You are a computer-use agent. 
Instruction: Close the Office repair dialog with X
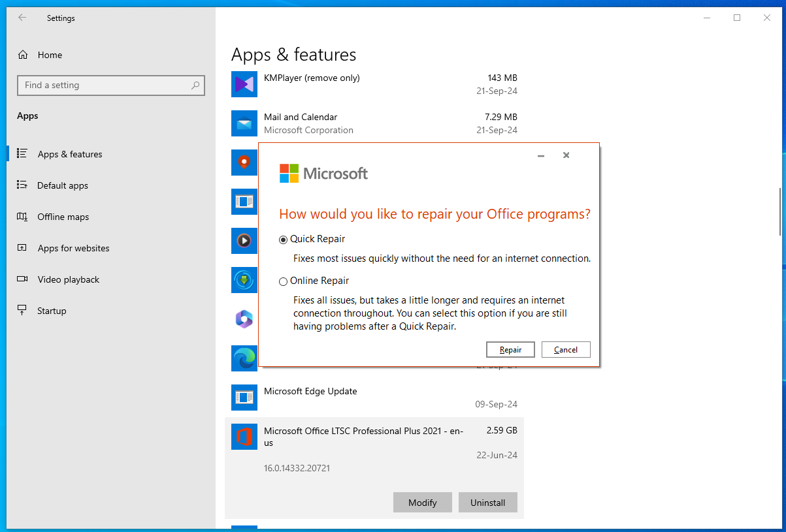click(566, 155)
